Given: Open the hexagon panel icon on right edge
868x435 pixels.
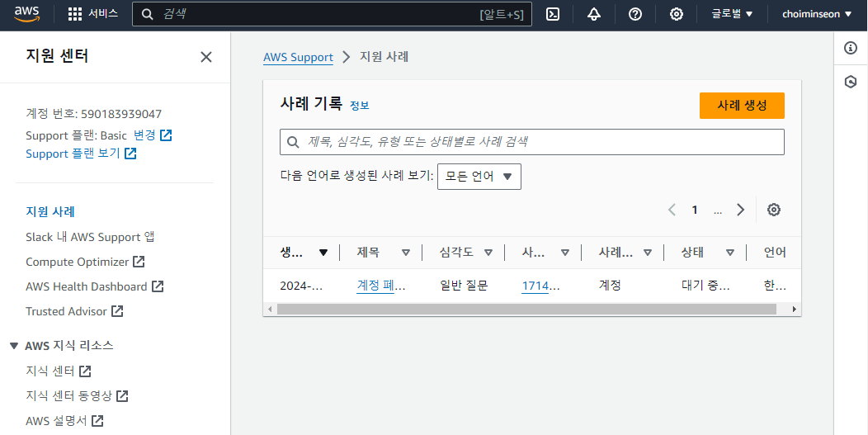Looking at the screenshot, I should pyautogui.click(x=851, y=83).
